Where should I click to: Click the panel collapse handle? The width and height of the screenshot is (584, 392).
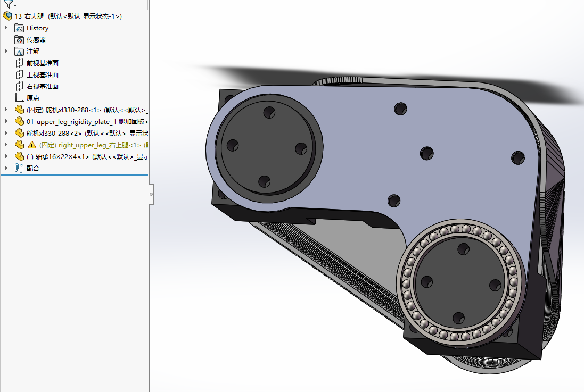click(x=151, y=194)
